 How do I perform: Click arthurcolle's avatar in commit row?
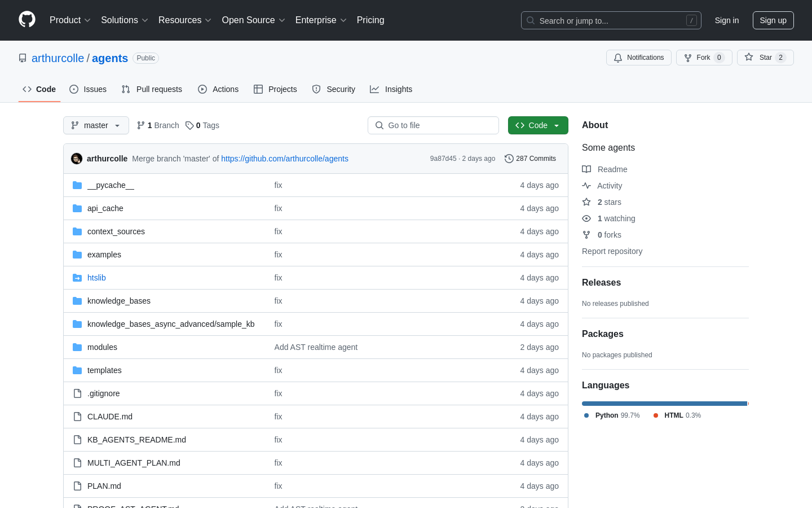pyautogui.click(x=77, y=159)
